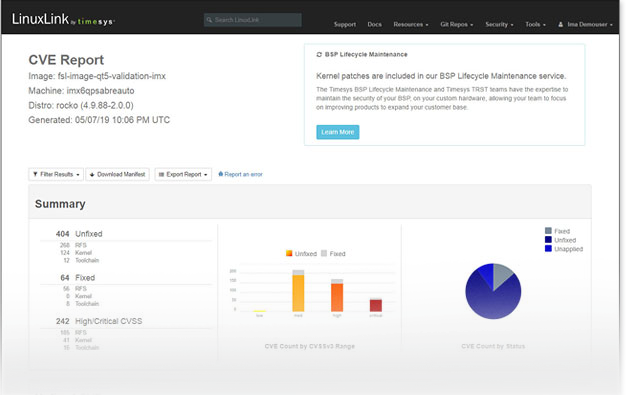The width and height of the screenshot is (627, 395).
Task: Click the medium severity bar
Action: coord(298,291)
